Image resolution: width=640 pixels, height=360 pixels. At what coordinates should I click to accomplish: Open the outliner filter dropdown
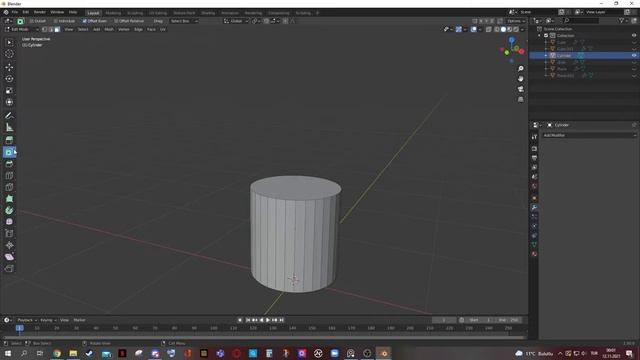(623, 20)
